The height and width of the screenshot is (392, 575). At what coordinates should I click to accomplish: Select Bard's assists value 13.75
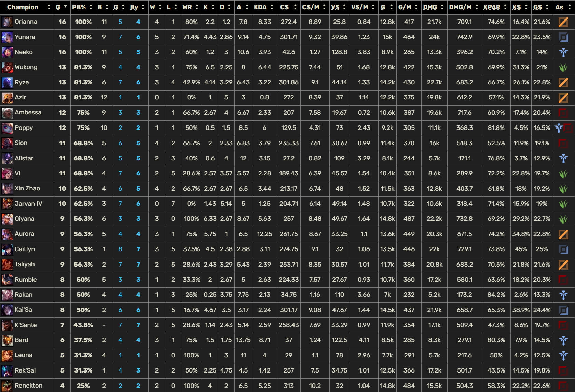click(243, 340)
